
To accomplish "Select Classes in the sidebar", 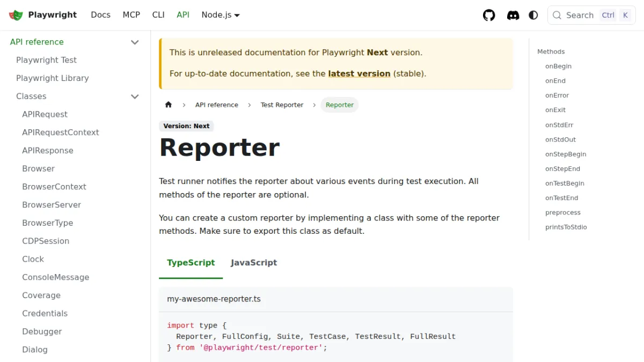I will (x=31, y=97).
